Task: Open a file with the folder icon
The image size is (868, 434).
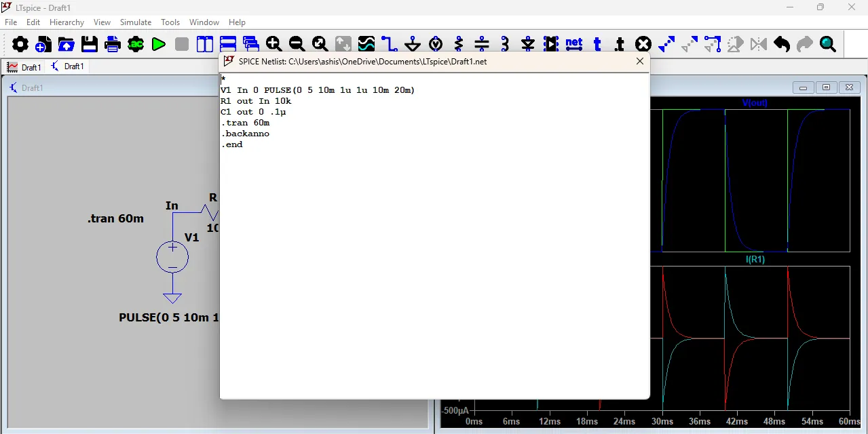Action: tap(67, 44)
